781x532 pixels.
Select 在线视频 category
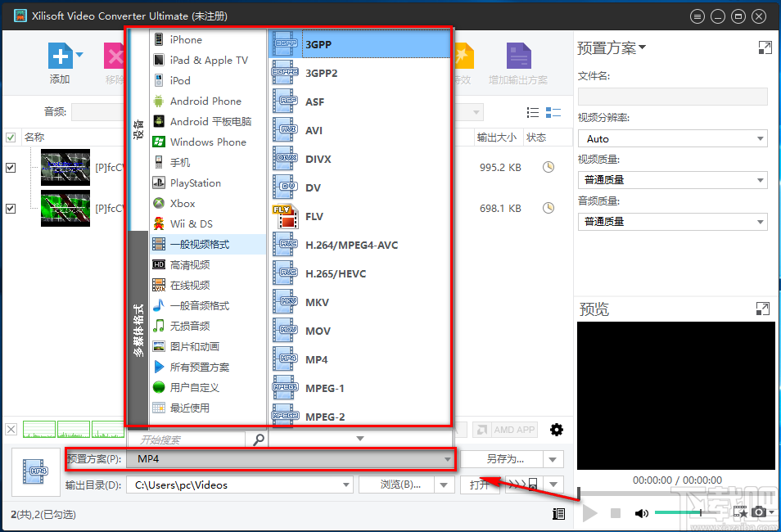pyautogui.click(x=208, y=285)
